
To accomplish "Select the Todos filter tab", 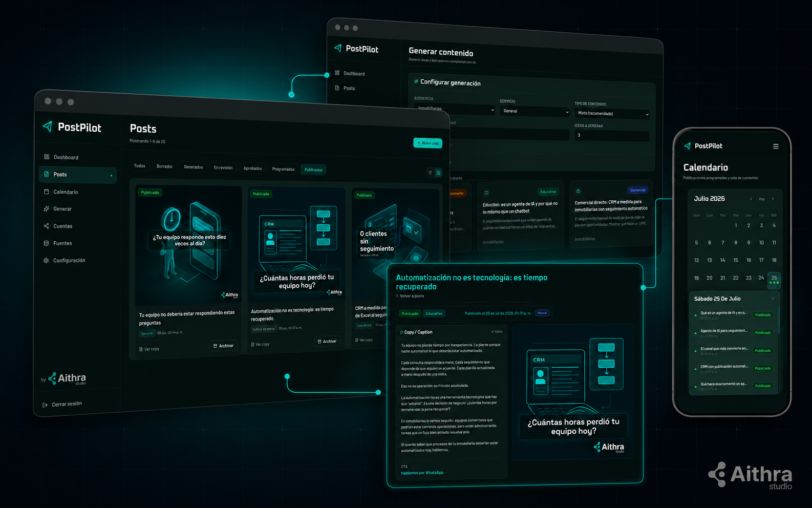I will click(x=140, y=166).
